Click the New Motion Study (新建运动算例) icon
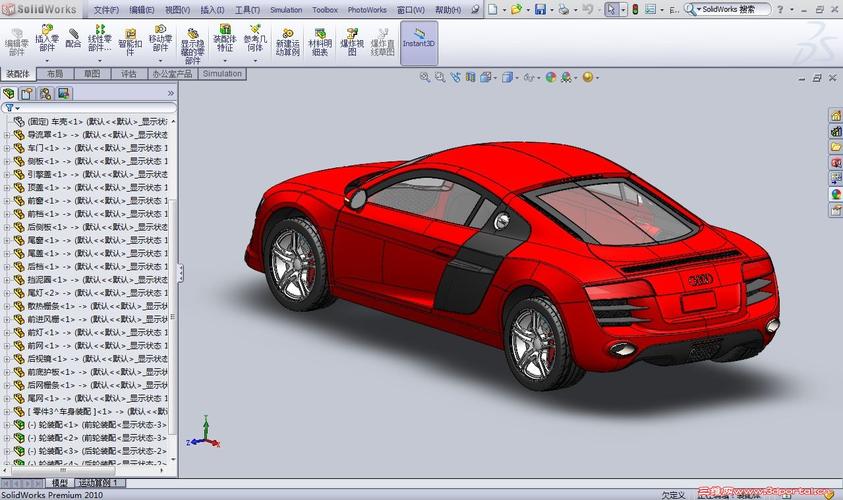Screen dimensions: 843x500 tap(286, 41)
